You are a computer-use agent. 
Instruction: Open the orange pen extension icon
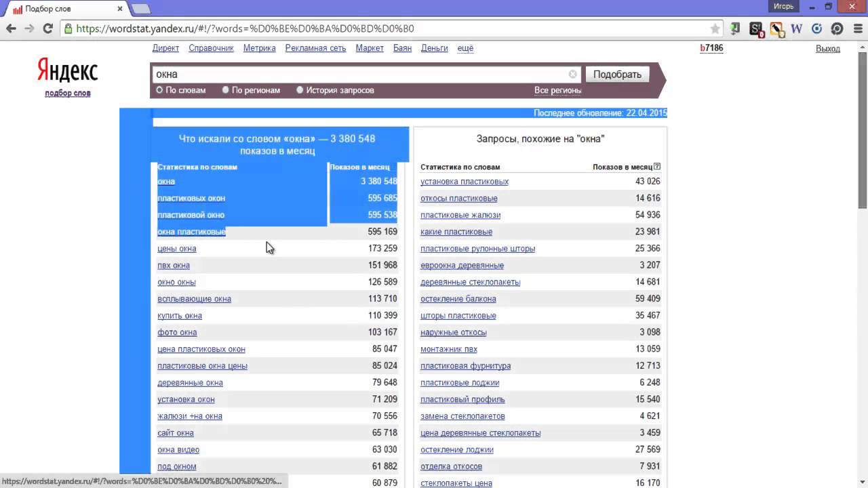pyautogui.click(x=777, y=29)
